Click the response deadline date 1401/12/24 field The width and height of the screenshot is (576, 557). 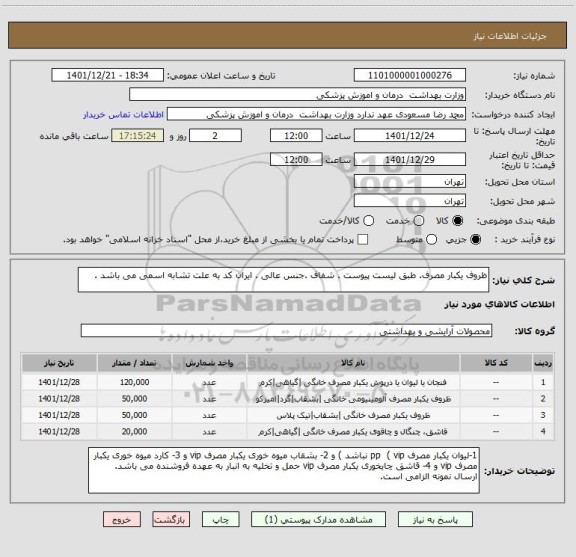(x=410, y=136)
